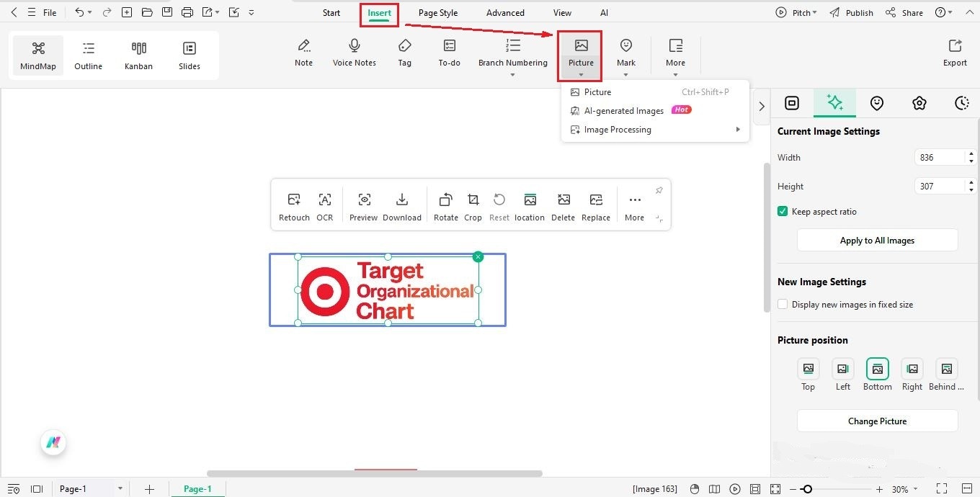The height and width of the screenshot is (497, 980).
Task: Run OCR on the selected image
Action: click(325, 207)
